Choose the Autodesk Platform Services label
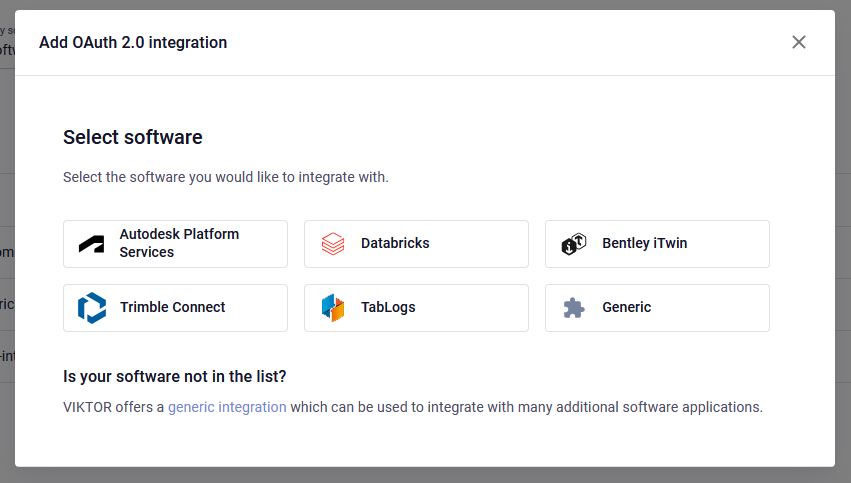Image resolution: width=851 pixels, height=483 pixels. pos(179,243)
